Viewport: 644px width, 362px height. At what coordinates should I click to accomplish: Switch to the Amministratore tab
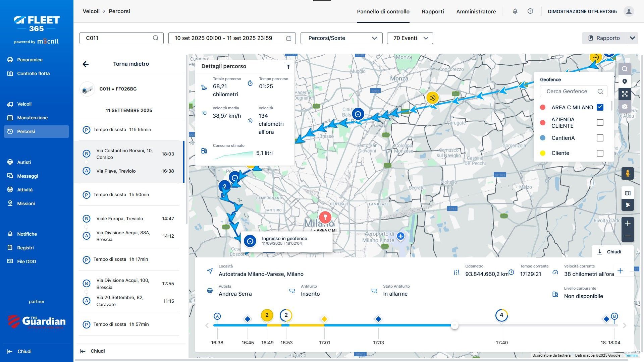pyautogui.click(x=476, y=11)
